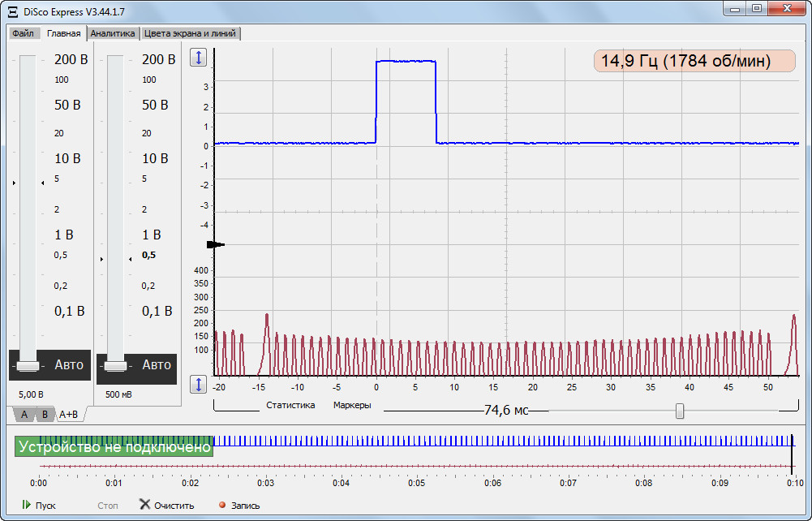Clear the data with Очистить

point(167,505)
